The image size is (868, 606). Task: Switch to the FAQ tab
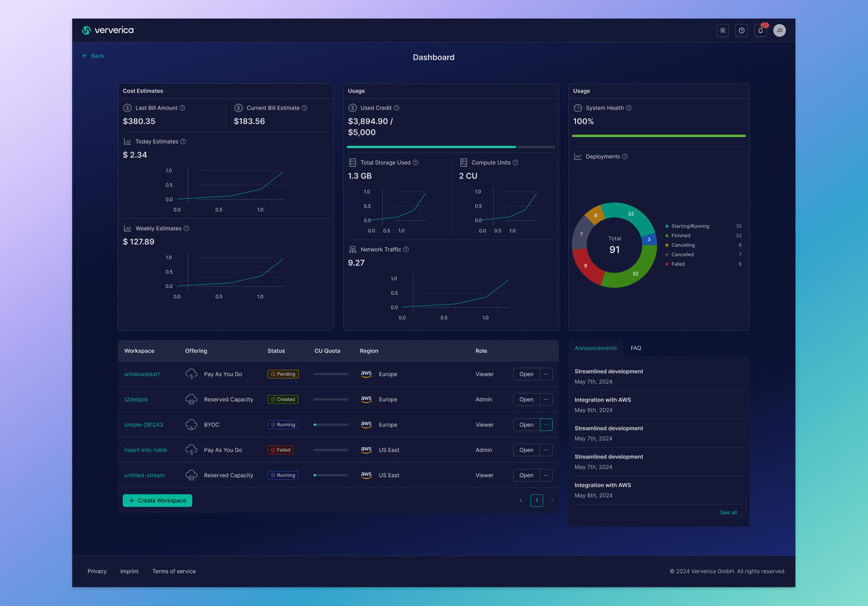pyautogui.click(x=636, y=348)
